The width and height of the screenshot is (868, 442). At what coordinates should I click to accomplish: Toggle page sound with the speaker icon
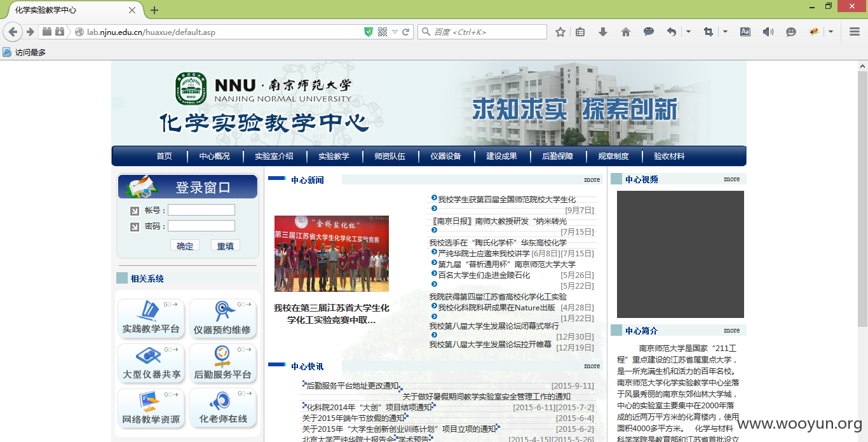tap(768, 32)
